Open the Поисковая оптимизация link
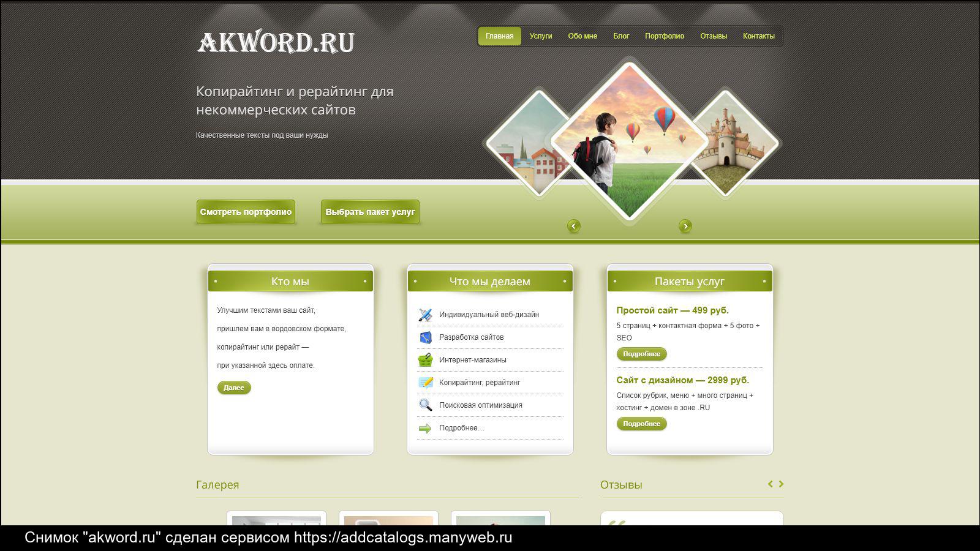The image size is (980, 551). 480,405
